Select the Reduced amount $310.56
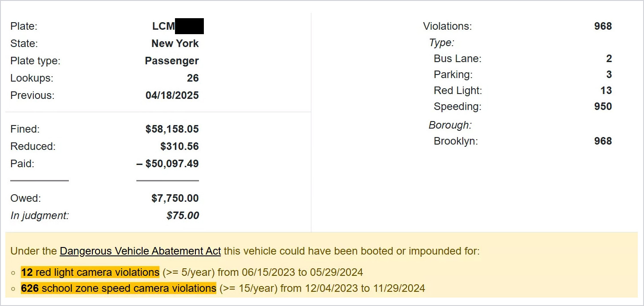This screenshot has height=306, width=644. pyautogui.click(x=179, y=146)
